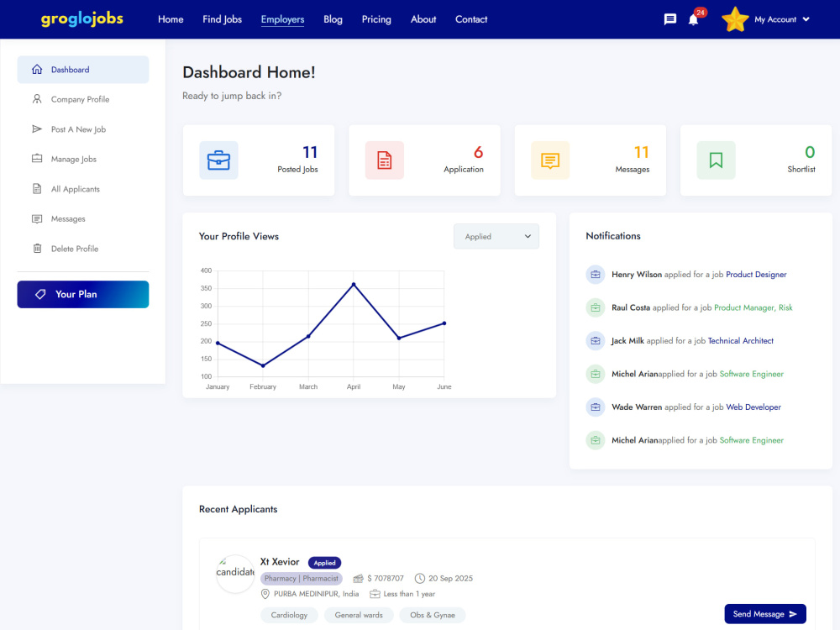Click the candidate avatar of Xt Xevior
The width and height of the screenshot is (840, 630).
[x=235, y=574]
